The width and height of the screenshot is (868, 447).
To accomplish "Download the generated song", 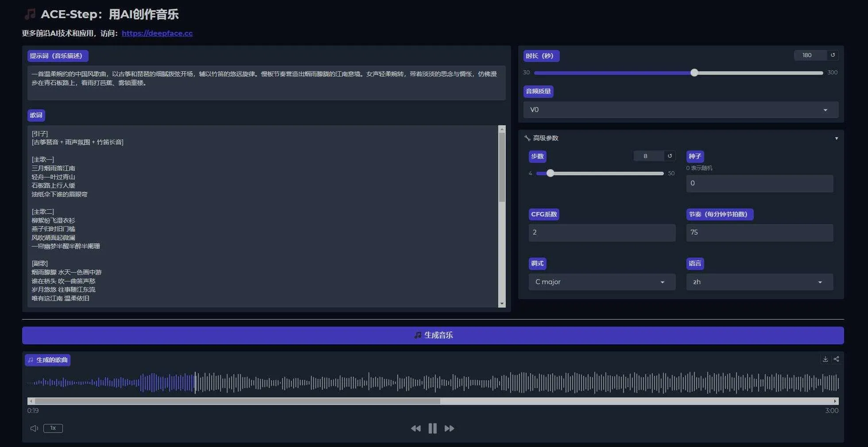I will [x=825, y=359].
